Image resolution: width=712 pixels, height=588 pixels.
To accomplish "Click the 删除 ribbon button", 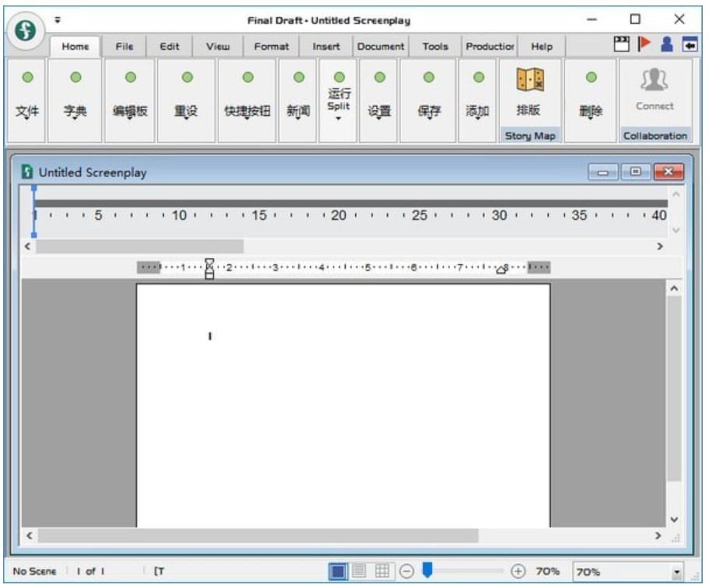I will (590, 100).
